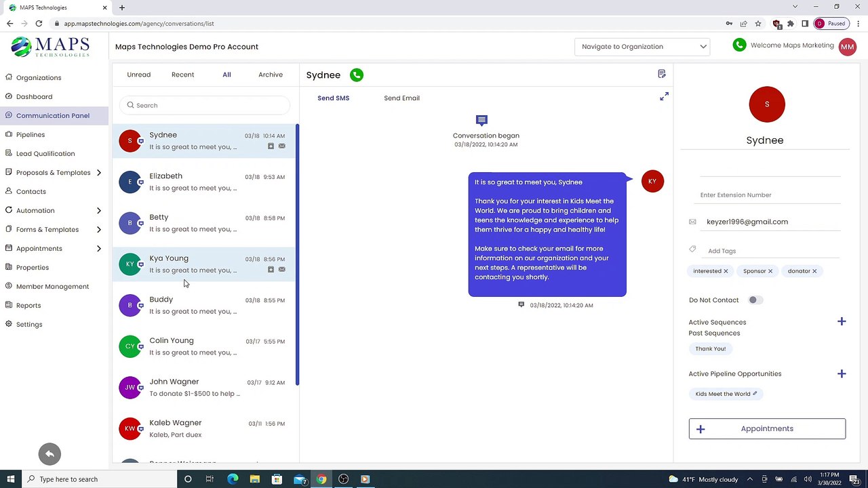This screenshot has width=868, height=488.
Task: Archive the Sydnee conversation row
Action: tap(271, 146)
